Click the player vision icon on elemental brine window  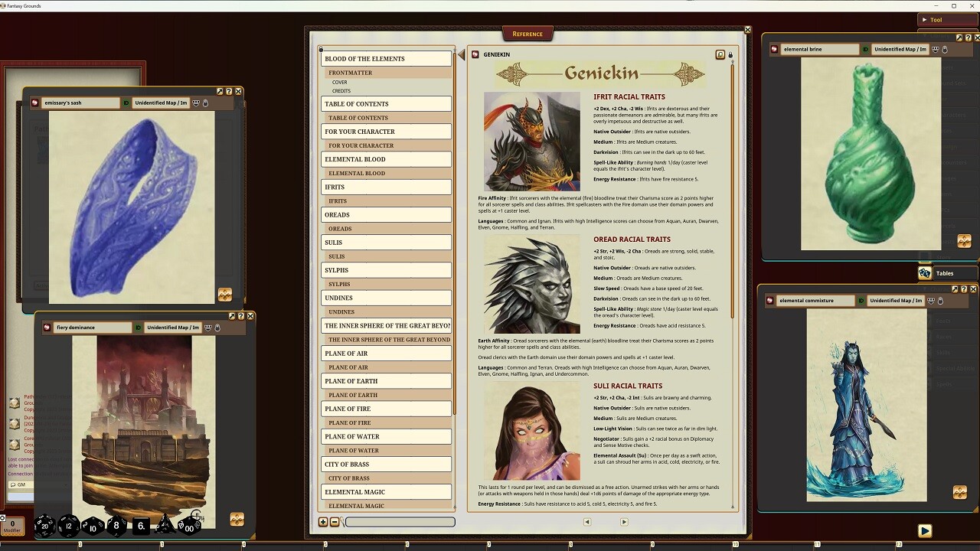click(936, 49)
